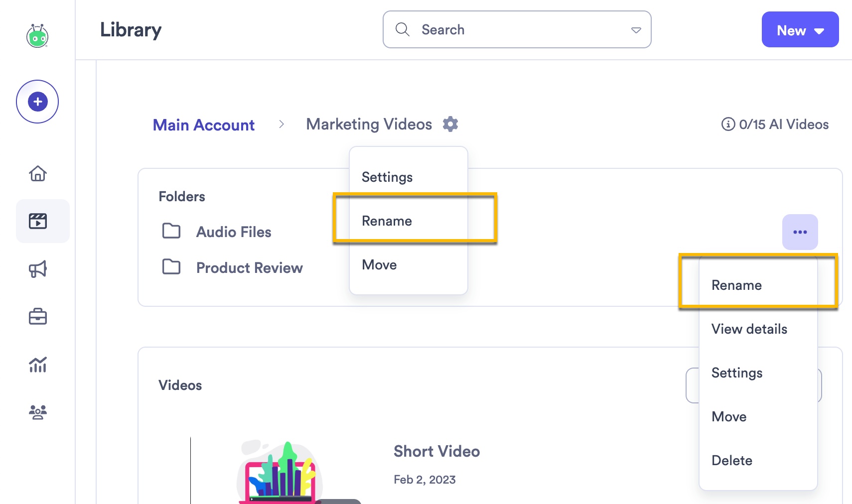
Task: Click the search magnifier icon
Action: click(403, 29)
